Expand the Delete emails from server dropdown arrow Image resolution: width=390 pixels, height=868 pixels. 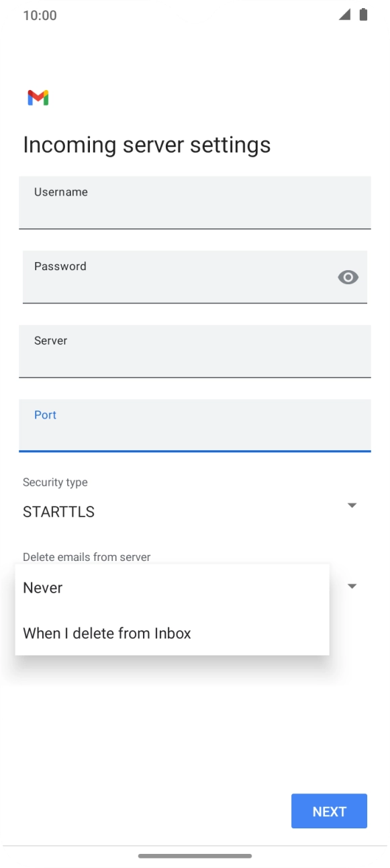(x=352, y=586)
